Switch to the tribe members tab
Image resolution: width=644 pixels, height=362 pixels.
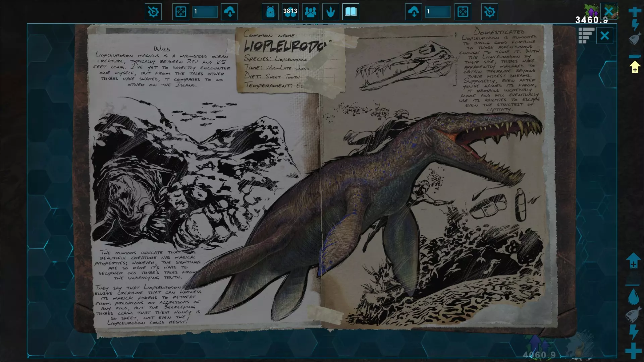[x=310, y=12]
